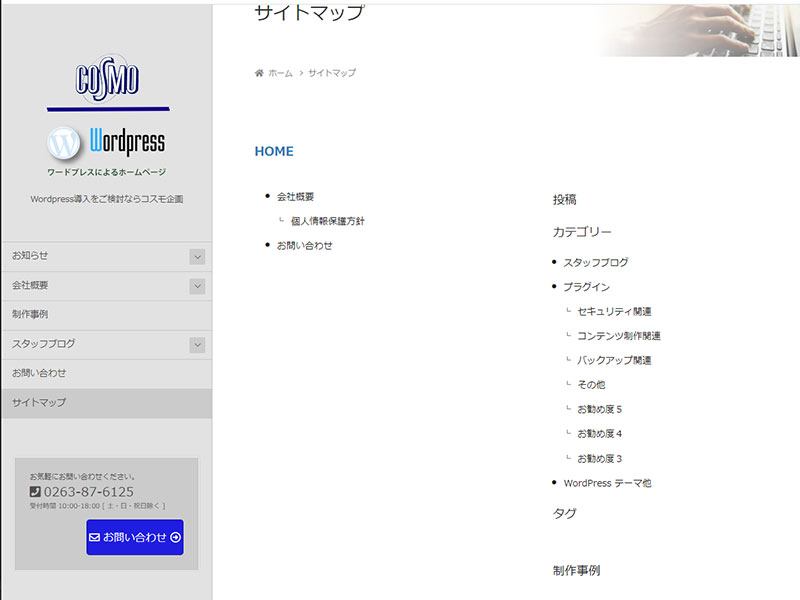Viewport: 800px width, 600px height.
Task: Open the WordPress テーマ他 category link
Action: point(607,483)
